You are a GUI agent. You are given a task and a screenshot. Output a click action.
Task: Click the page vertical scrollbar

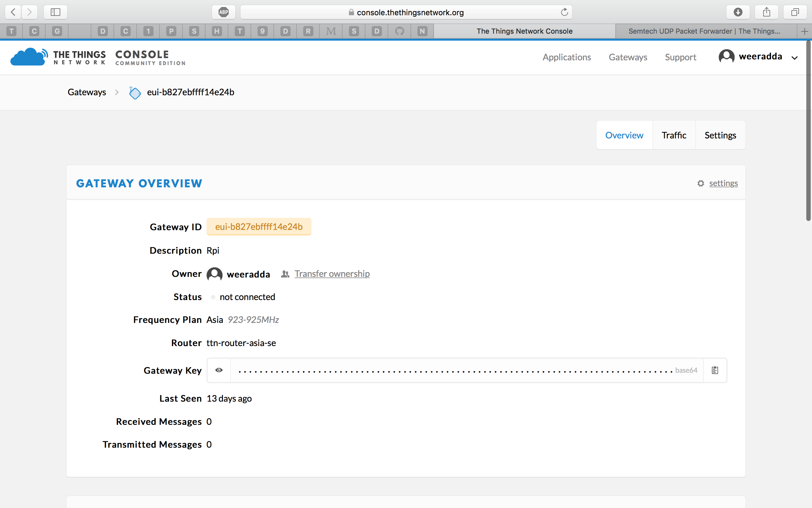coord(808,131)
